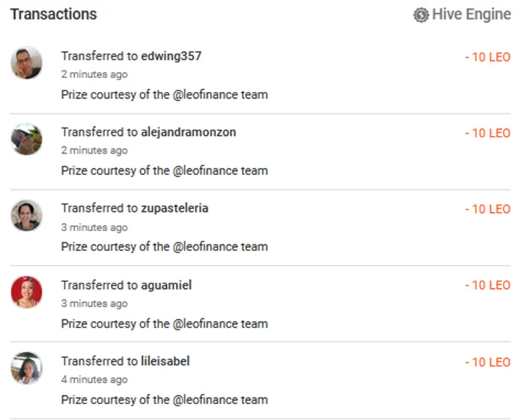Click the -10 LEO amount for edwing357
Screen dimensions: 518x420
[x=488, y=57]
